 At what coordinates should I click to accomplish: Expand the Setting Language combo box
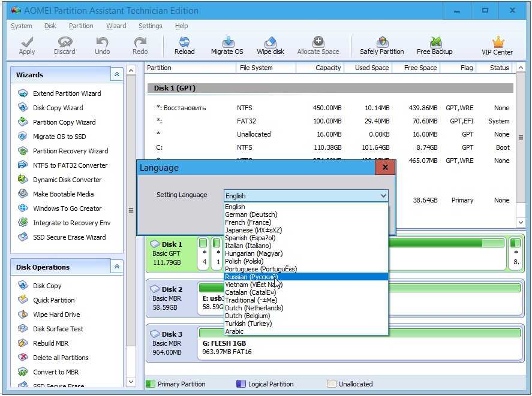383,196
